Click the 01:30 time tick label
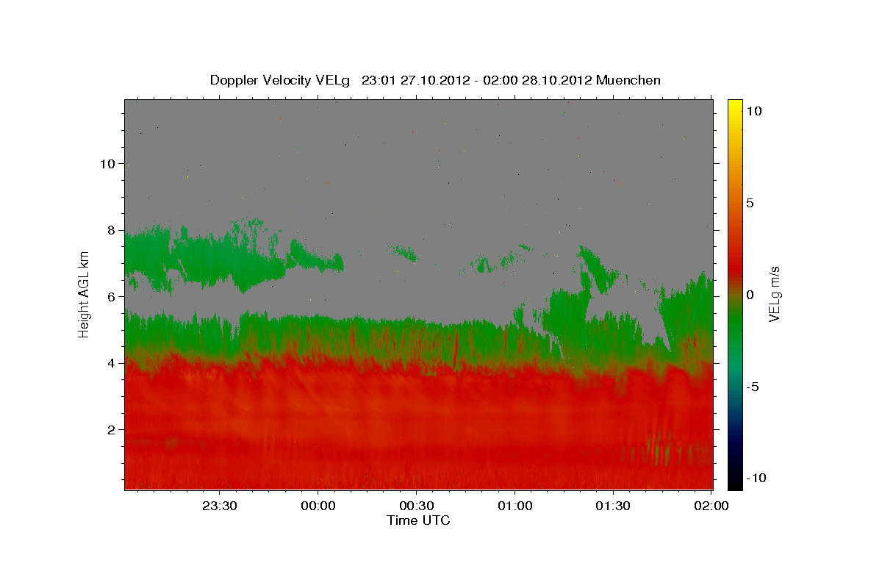The height and width of the screenshot is (588, 882). point(613,506)
